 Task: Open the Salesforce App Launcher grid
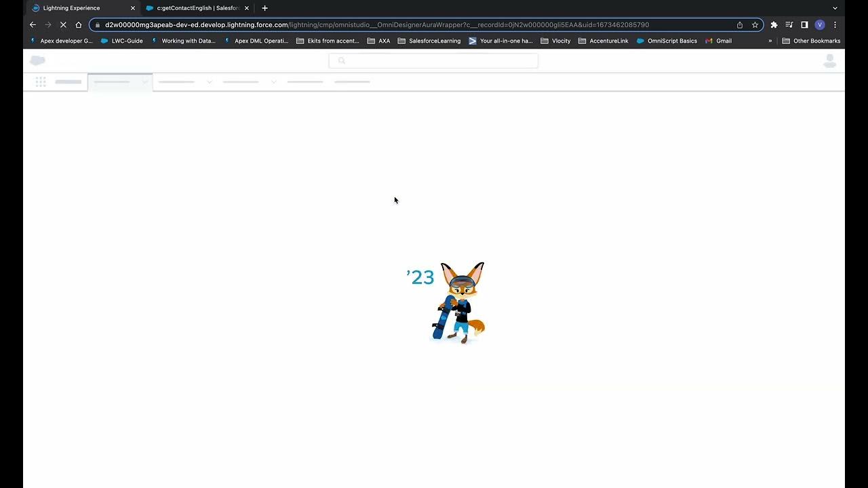click(41, 82)
